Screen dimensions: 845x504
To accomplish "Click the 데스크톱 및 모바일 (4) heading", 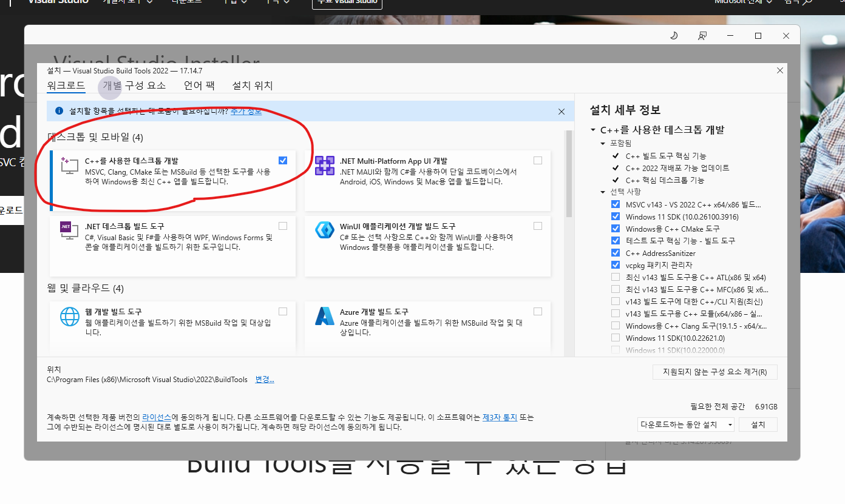I will [95, 138].
